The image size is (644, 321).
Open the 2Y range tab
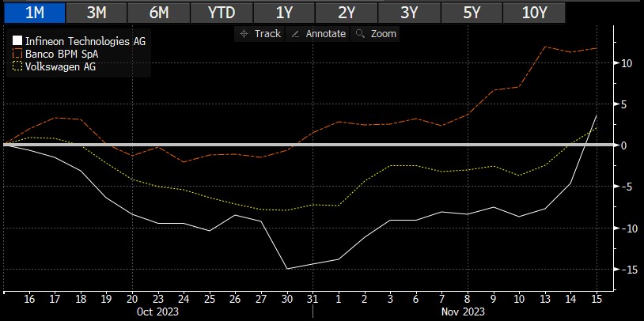[346, 12]
